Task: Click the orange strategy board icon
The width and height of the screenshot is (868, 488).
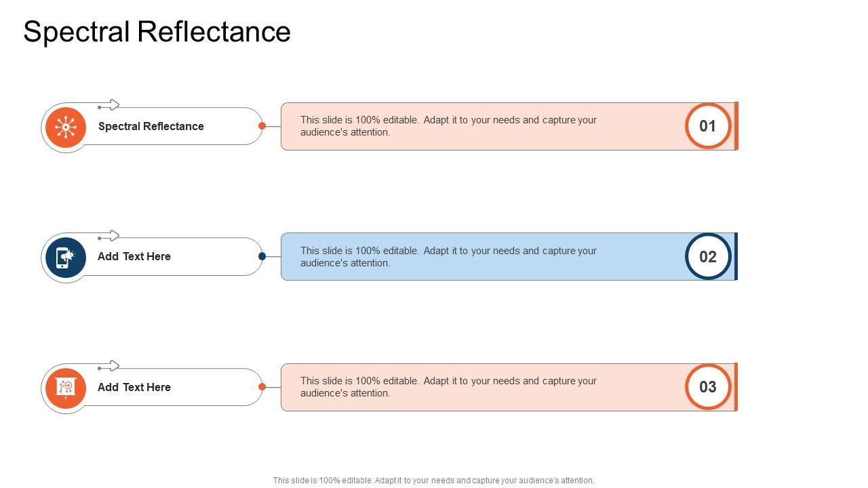Action: pyautogui.click(x=66, y=388)
